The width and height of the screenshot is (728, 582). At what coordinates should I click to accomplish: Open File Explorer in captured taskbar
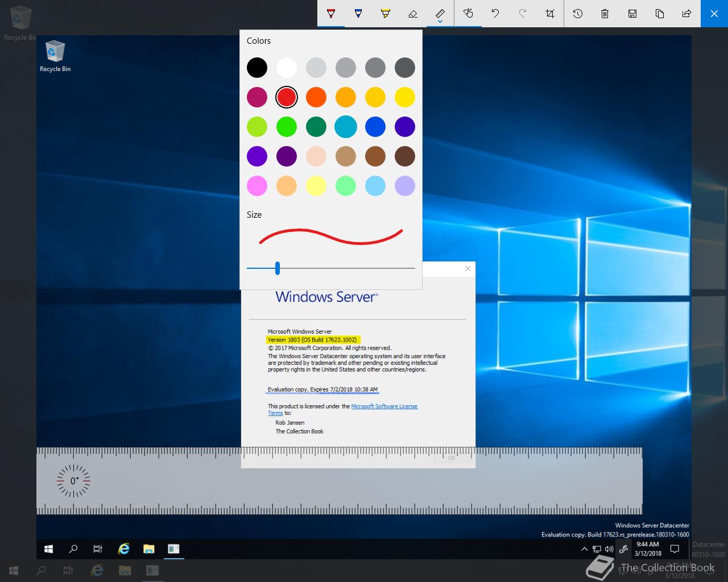tap(149, 548)
